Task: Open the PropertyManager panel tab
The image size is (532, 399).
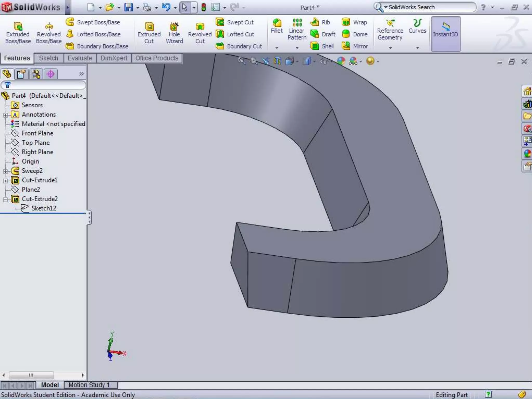Action: coord(21,74)
